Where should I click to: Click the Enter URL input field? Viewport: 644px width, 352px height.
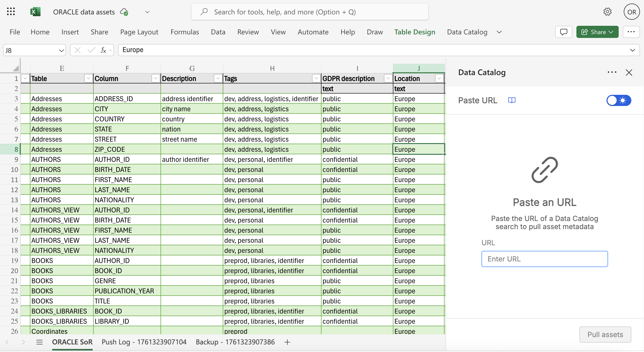(545, 259)
